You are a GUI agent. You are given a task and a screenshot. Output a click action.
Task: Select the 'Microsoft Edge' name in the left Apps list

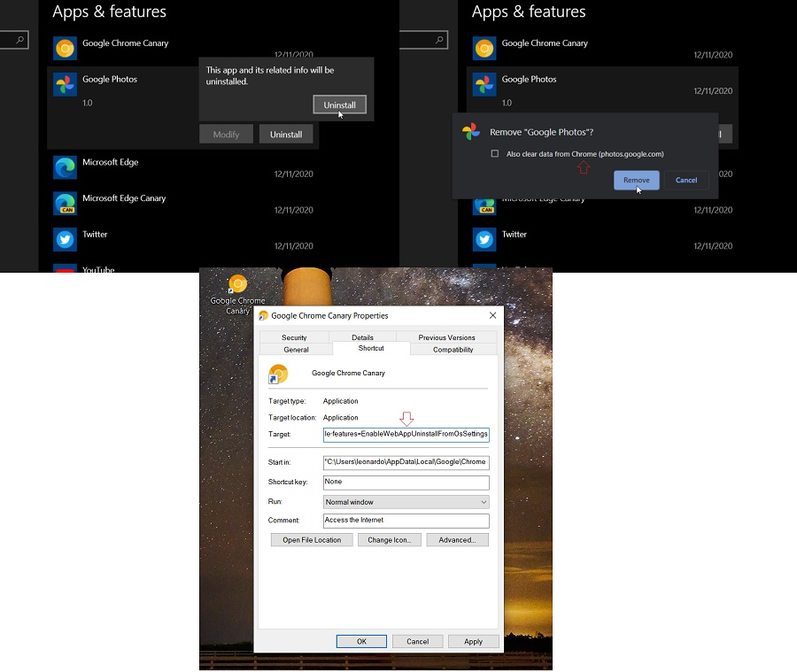(x=111, y=162)
